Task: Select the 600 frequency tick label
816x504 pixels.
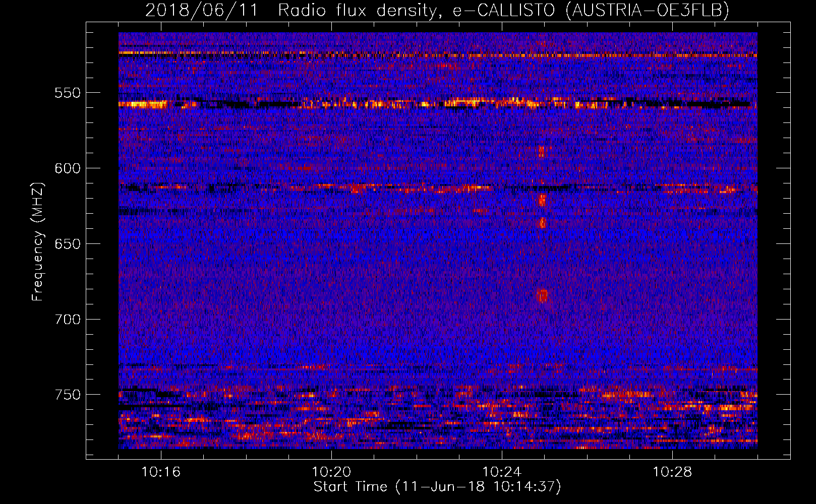Action: coord(68,168)
